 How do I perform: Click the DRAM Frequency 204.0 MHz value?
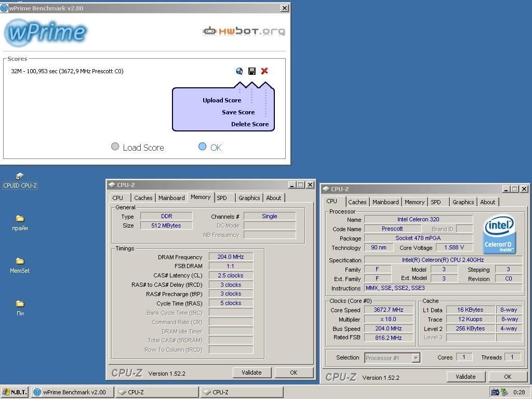click(x=231, y=257)
